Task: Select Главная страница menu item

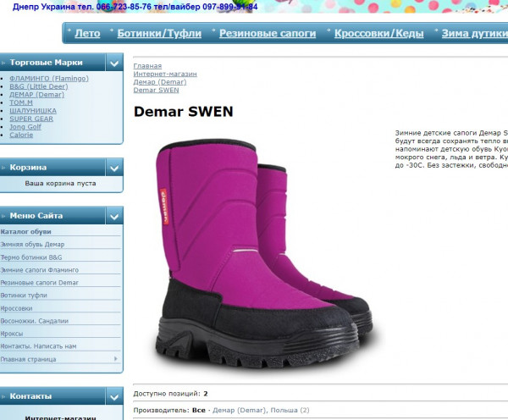Action: click(28, 359)
